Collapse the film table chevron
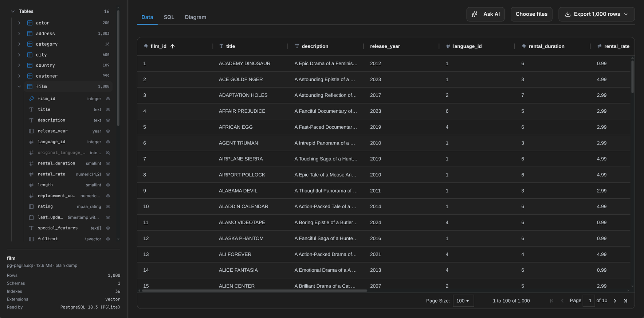The image size is (644, 318). click(19, 86)
